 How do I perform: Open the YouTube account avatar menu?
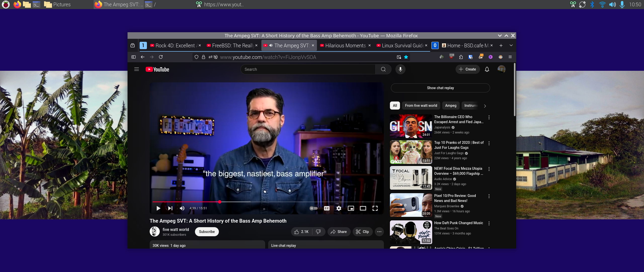[x=501, y=69]
